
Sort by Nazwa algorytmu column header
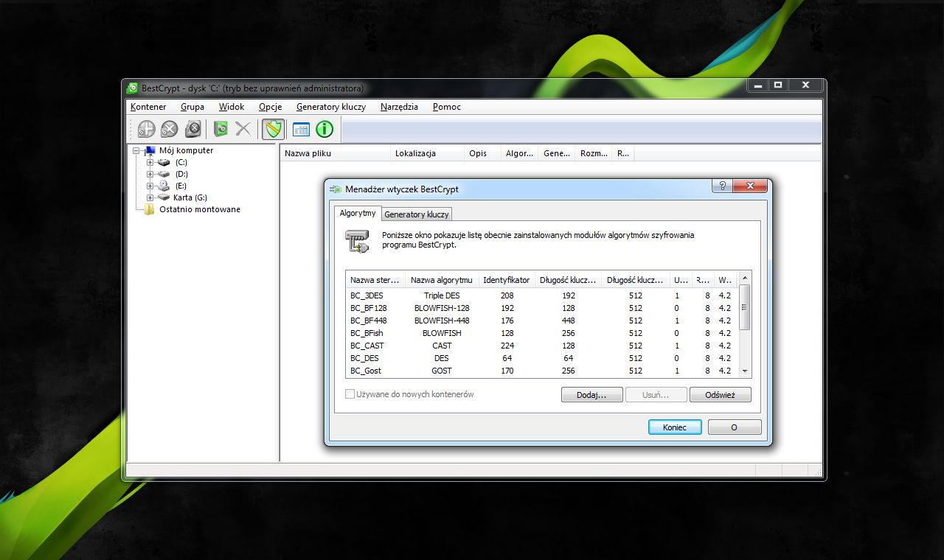442,280
